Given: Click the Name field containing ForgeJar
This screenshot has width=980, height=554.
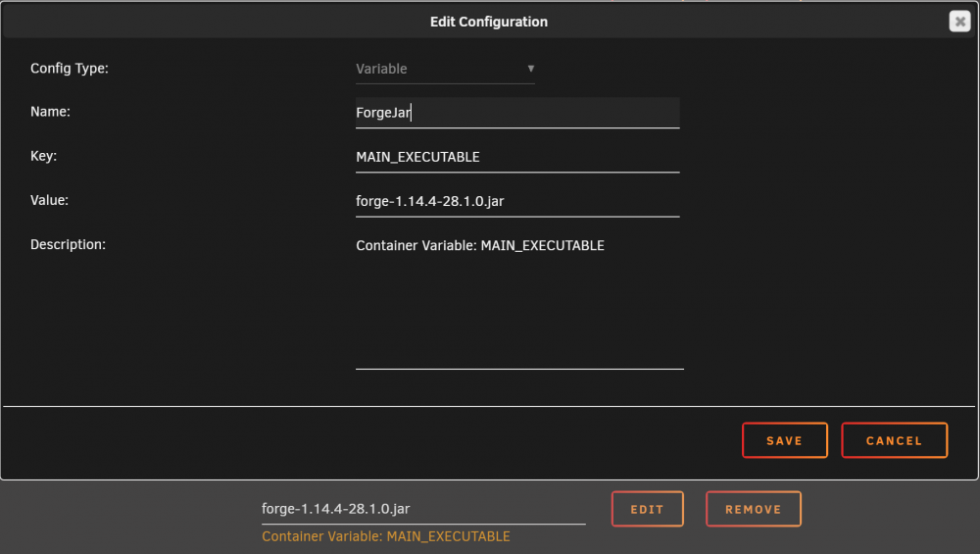Looking at the screenshot, I should (x=517, y=113).
